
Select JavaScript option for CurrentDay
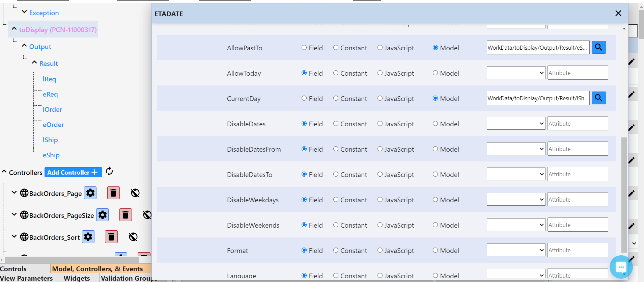[380, 98]
